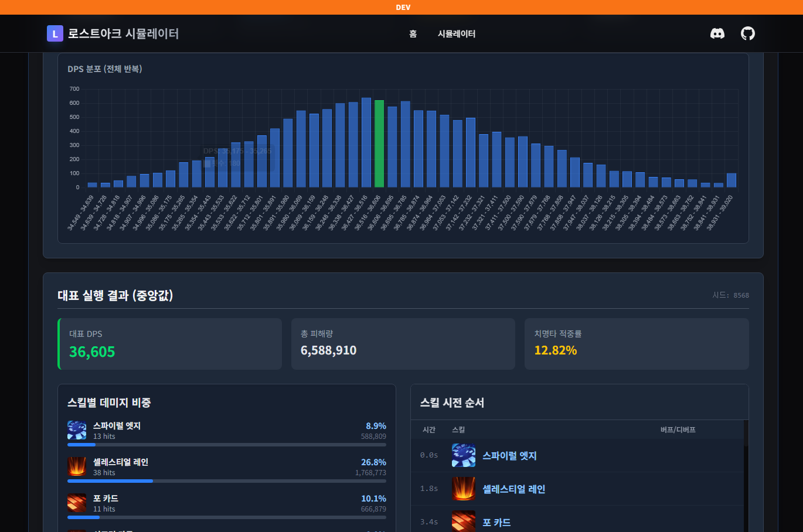Click the 스파이럴 엣지 8.9% progress bar
The image size is (803, 532).
coord(227,445)
